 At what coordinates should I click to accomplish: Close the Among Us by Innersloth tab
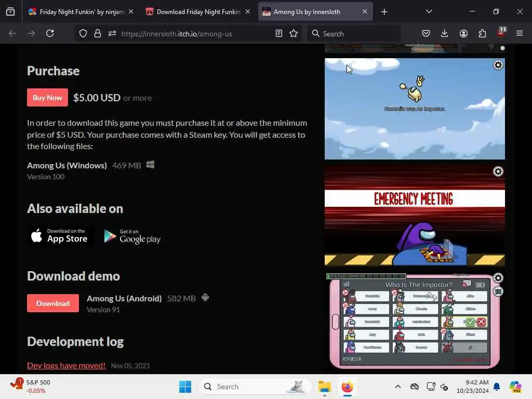point(364,12)
